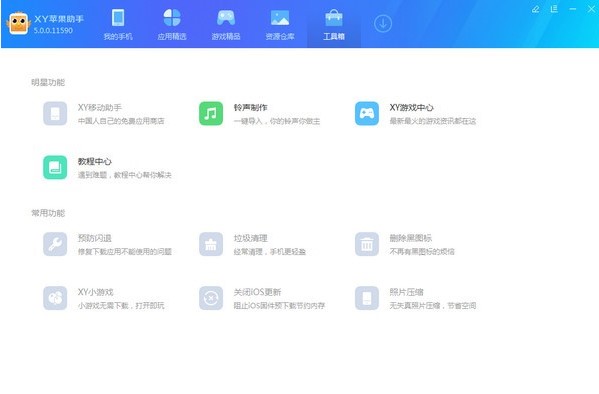The image size is (599, 394).
Task: Click description 修复下载应用不能使用的问题
Action: (125, 251)
